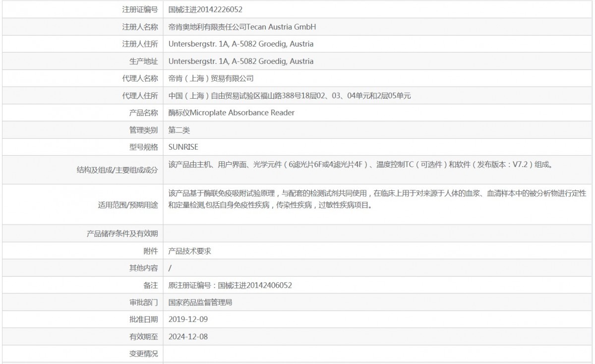The height and width of the screenshot is (364, 595).
Task: Click the 管理类别 label
Action: pos(143,130)
